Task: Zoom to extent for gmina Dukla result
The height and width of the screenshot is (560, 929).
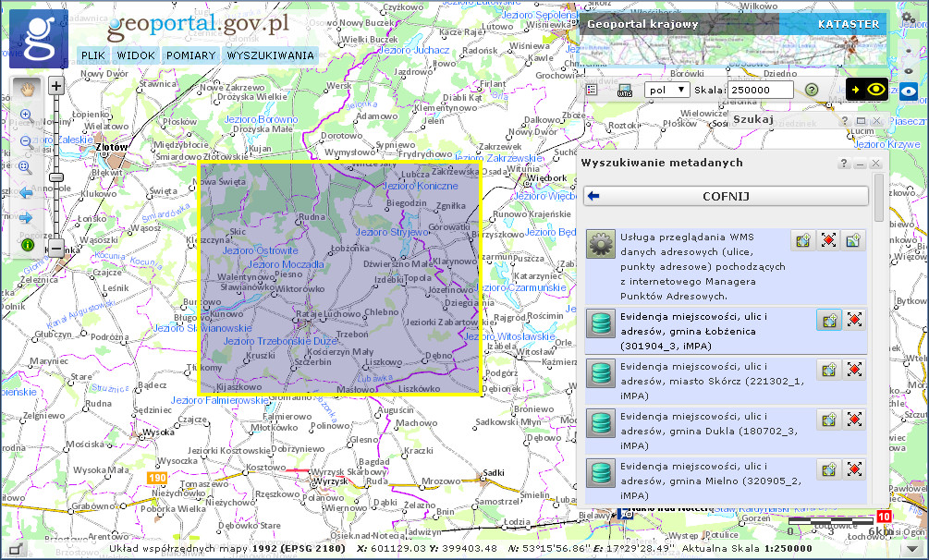Action: (854, 420)
